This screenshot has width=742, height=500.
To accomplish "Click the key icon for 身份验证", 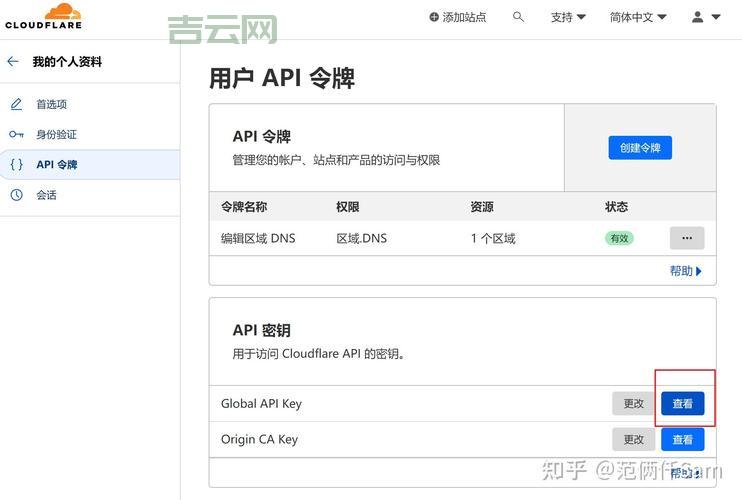I will 16,134.
